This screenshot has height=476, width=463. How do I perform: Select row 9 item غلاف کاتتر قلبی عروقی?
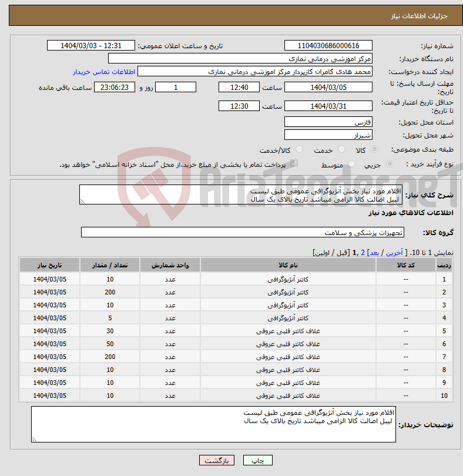click(288, 383)
